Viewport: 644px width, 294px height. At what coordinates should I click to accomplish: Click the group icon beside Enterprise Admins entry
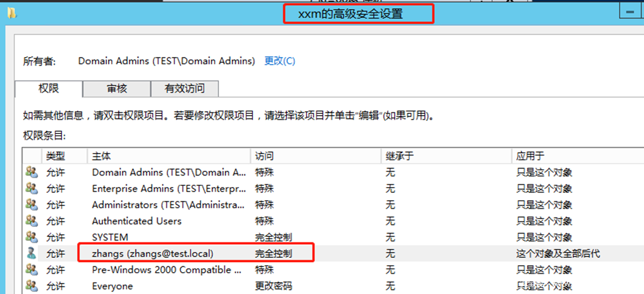tap(31, 188)
